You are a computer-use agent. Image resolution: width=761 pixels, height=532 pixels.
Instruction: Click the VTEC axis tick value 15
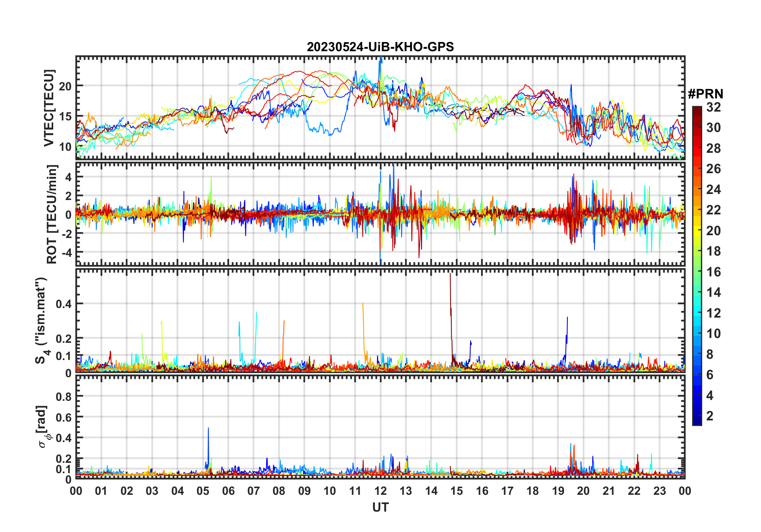point(65,116)
